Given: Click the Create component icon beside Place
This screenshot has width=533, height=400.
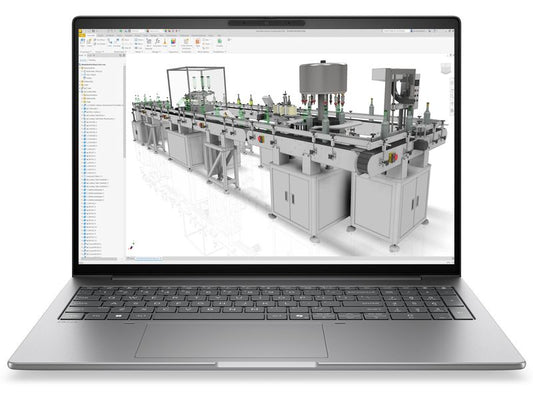Looking at the screenshot, I should 89,42.
